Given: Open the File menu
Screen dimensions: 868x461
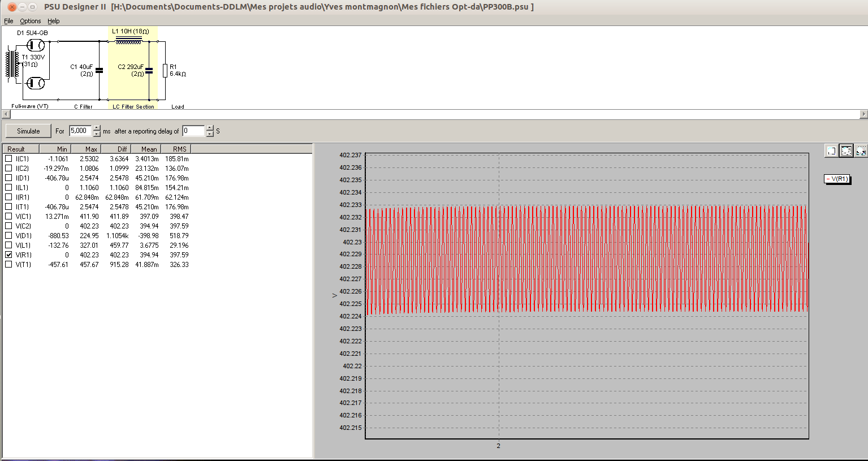Looking at the screenshot, I should (8, 21).
